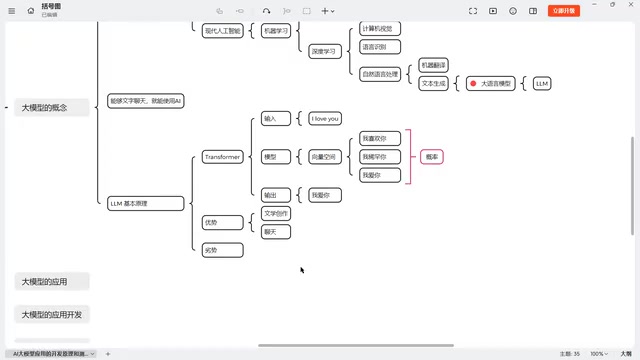640x360 pixels.
Task: Enter ZEN fullscreen mode
Action: 473,11
